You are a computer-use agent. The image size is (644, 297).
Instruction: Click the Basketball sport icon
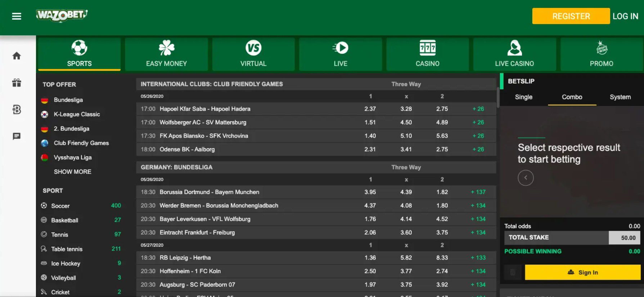pyautogui.click(x=44, y=220)
